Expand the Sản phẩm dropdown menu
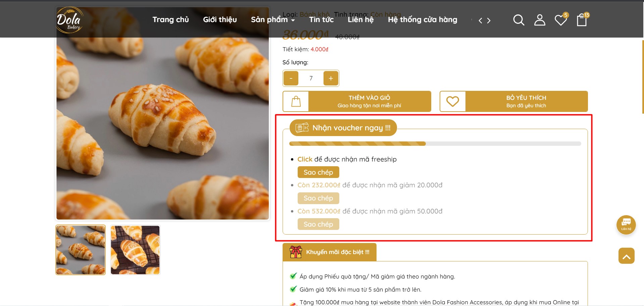The height and width of the screenshot is (306, 644). (273, 20)
